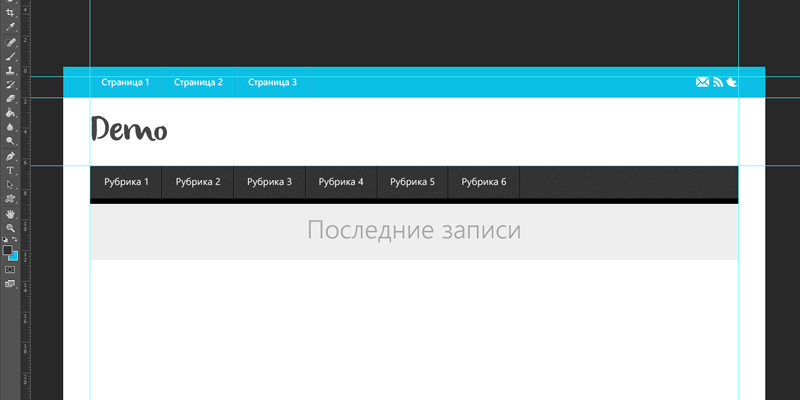Click the RSS feed icon in header
The height and width of the screenshot is (400, 800).
point(717,82)
